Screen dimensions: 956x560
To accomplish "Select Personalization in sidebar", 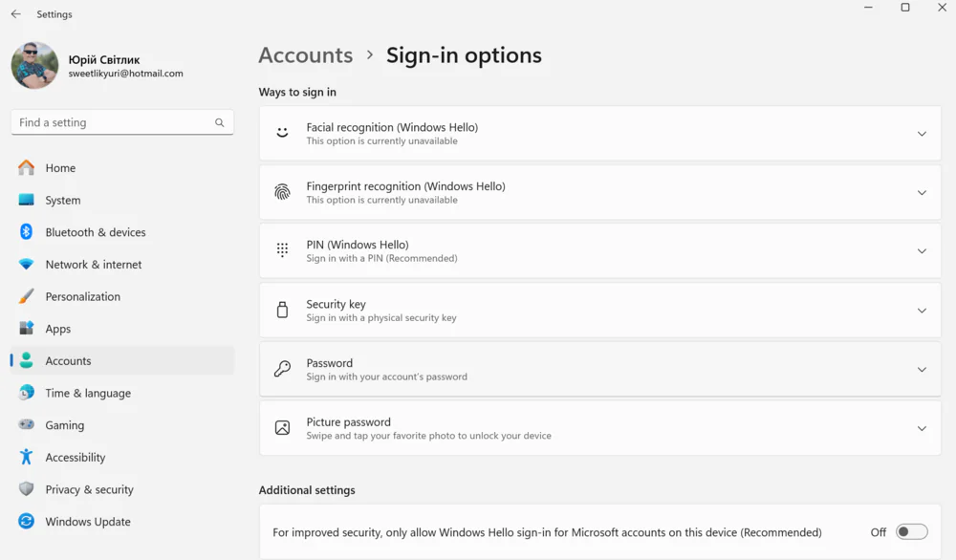I will click(122, 296).
